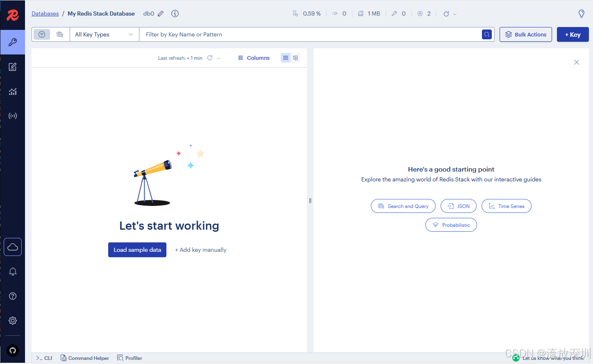Open the Profiler panel
Image resolution: width=593 pixels, height=364 pixels.
click(130, 358)
